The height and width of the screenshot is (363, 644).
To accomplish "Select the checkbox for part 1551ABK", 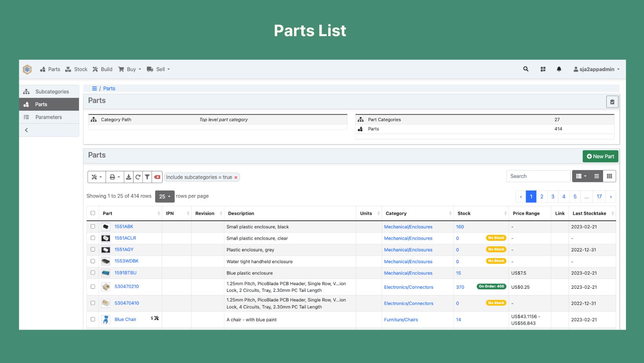I will [x=93, y=226].
